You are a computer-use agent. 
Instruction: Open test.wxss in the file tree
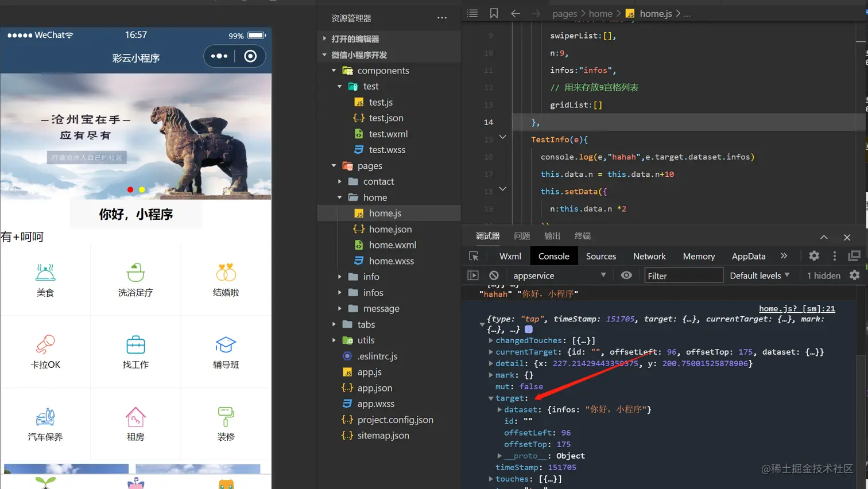387,150
